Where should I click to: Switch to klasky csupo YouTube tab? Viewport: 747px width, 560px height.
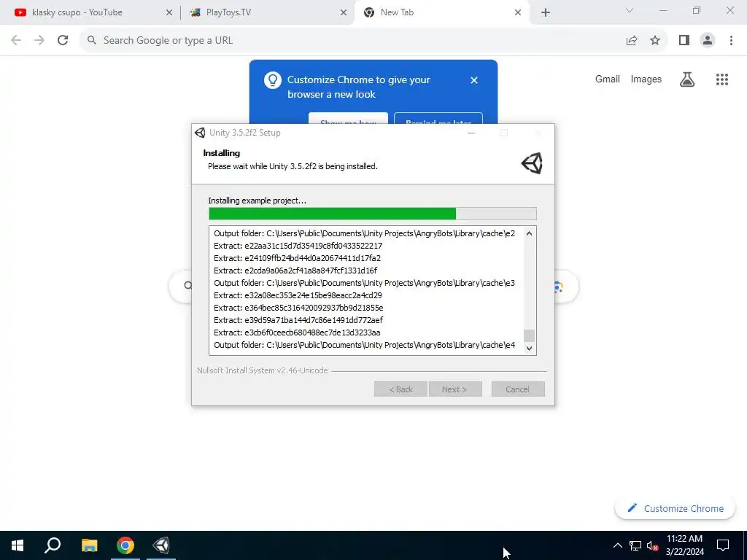coord(91,12)
